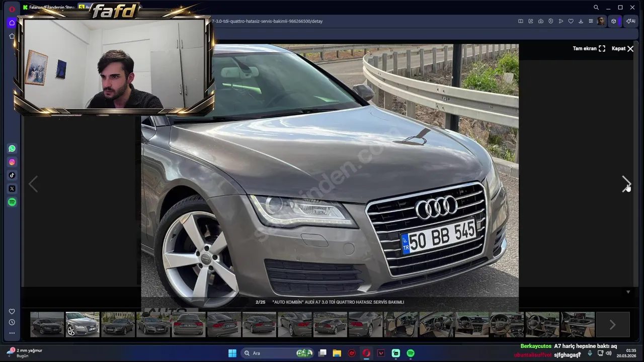
Task: Click the system tray microphone icon
Action: [x=590, y=353]
